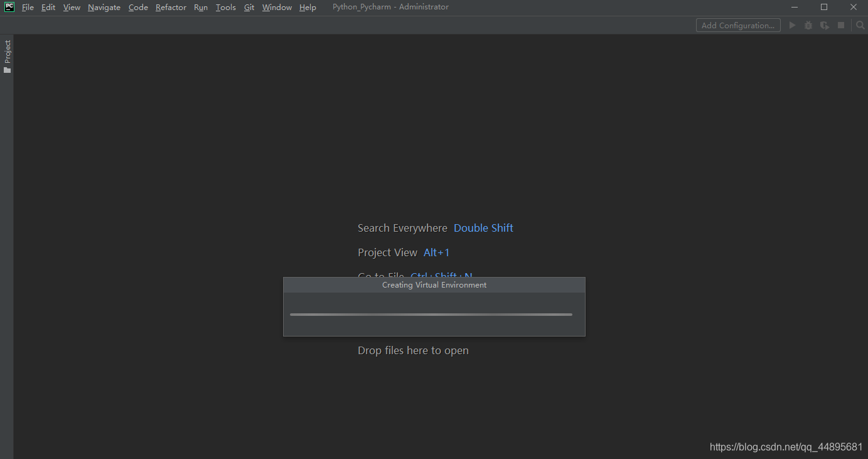The height and width of the screenshot is (459, 868).
Task: Open the Window menu
Action: [277, 8]
